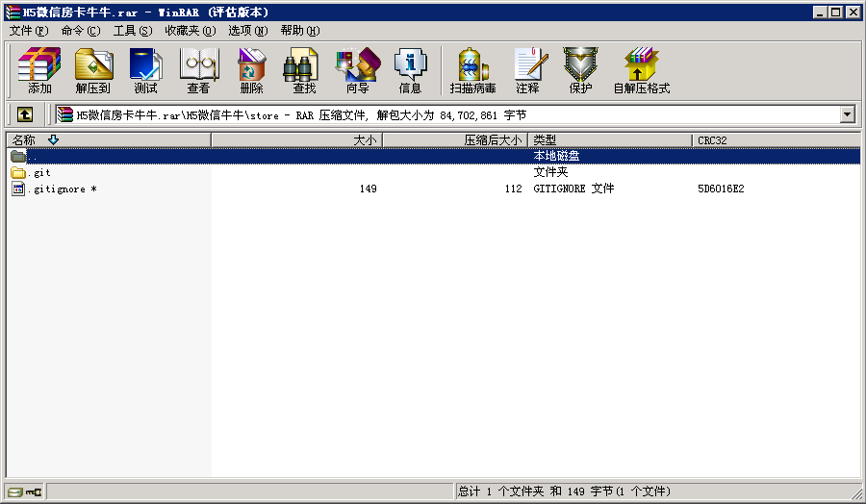The image size is (866, 504).
Task: Sort by the 压缩后大小 column header
Action: pyautogui.click(x=492, y=140)
